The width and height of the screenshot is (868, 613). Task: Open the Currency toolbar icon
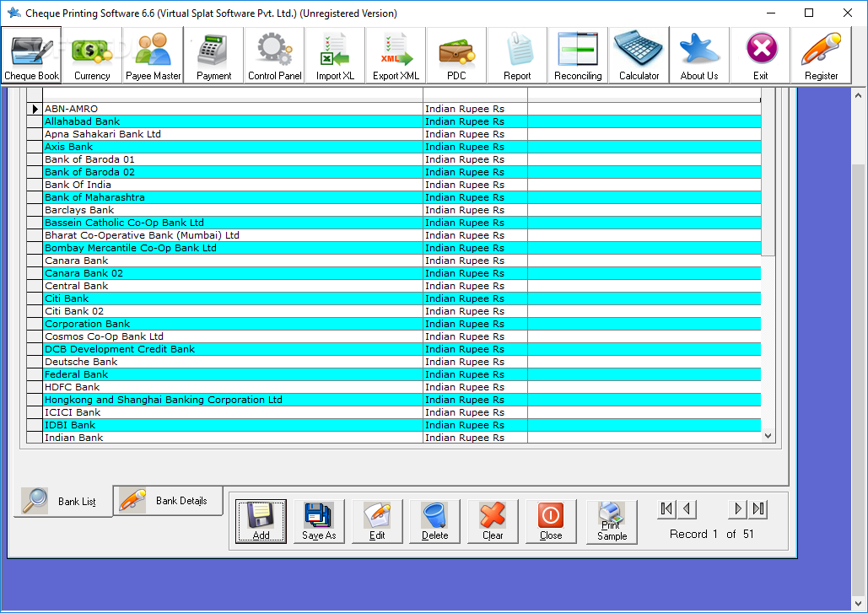click(92, 56)
